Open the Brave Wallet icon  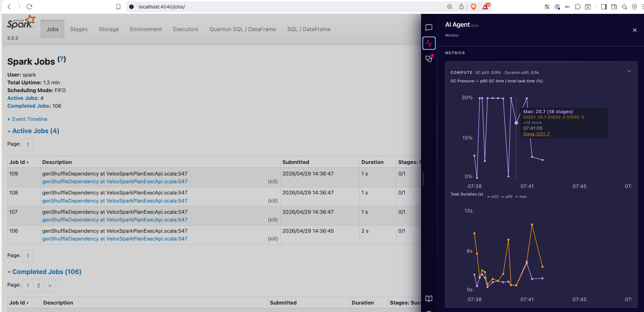[614, 7]
